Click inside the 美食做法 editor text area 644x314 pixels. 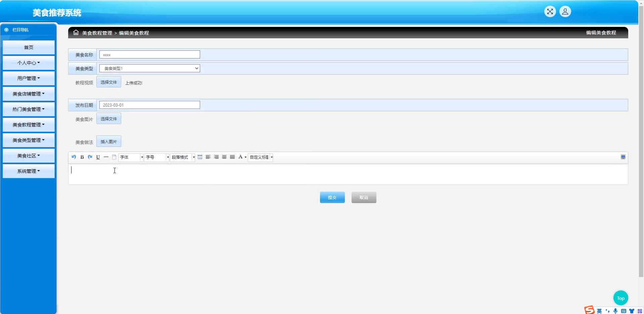[x=348, y=174]
